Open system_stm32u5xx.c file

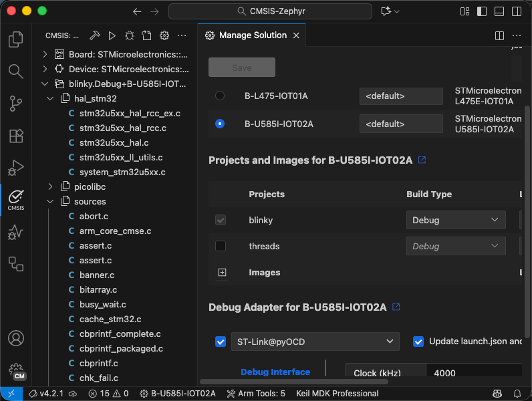point(122,172)
